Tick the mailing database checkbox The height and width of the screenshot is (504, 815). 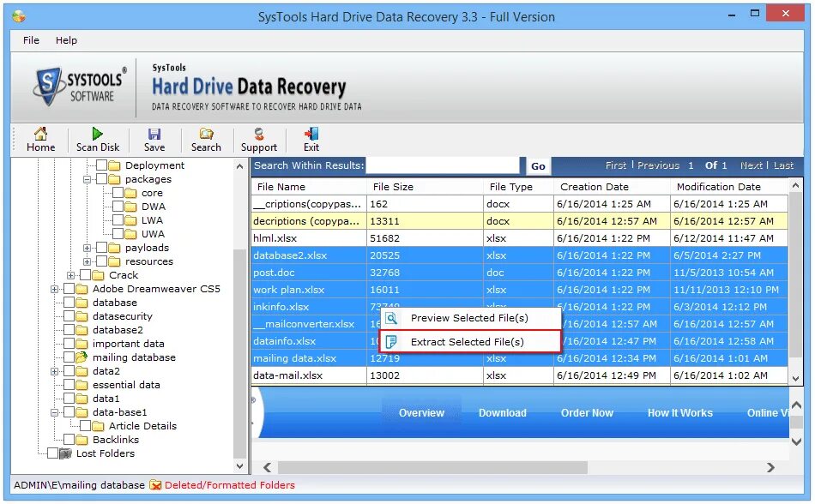tap(69, 357)
